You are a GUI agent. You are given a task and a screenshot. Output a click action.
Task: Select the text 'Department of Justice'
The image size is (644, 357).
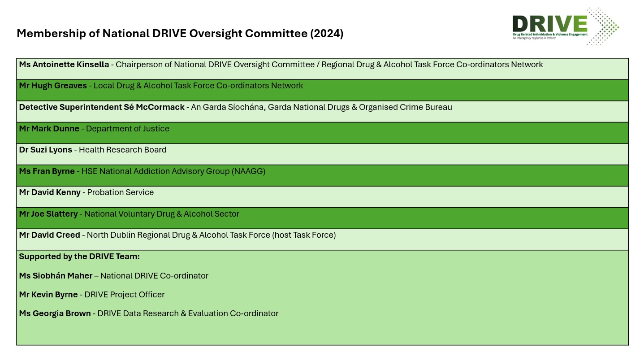tap(128, 129)
